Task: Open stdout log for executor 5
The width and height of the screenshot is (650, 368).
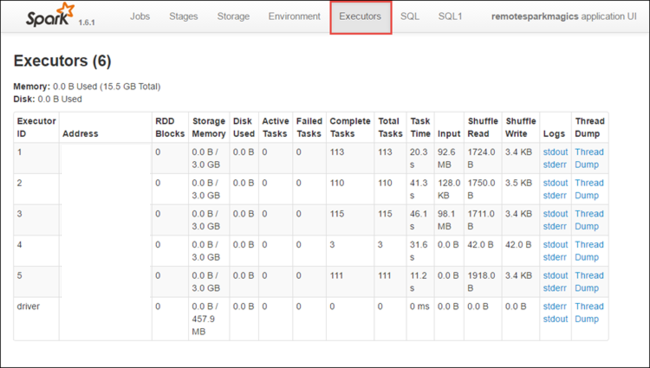Action: coord(555,276)
